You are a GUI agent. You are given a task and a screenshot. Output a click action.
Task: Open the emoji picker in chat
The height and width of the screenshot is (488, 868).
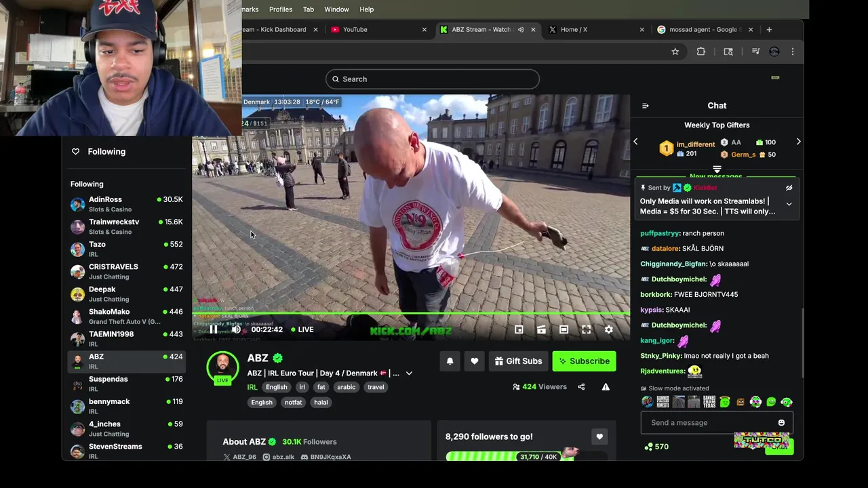click(781, 423)
